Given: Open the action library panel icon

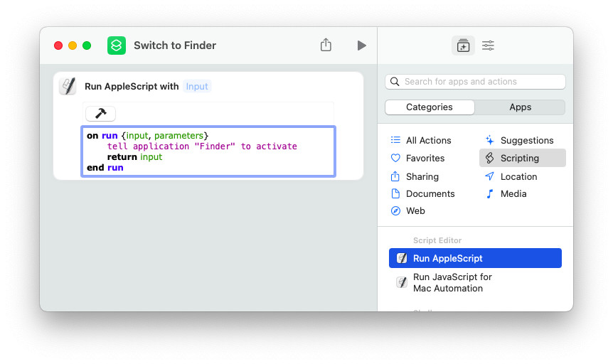Looking at the screenshot, I should coord(463,45).
